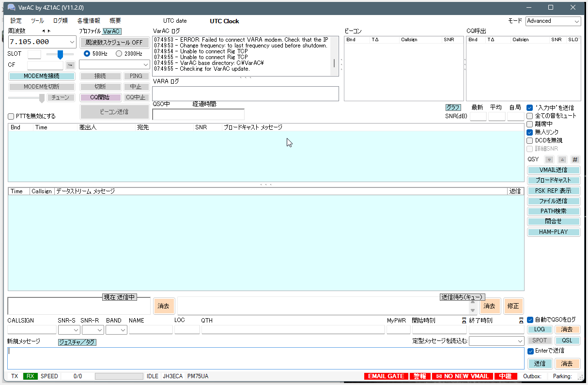Click the QSY down triangle button
Viewport: 588px width, 385px height.
tap(549, 160)
